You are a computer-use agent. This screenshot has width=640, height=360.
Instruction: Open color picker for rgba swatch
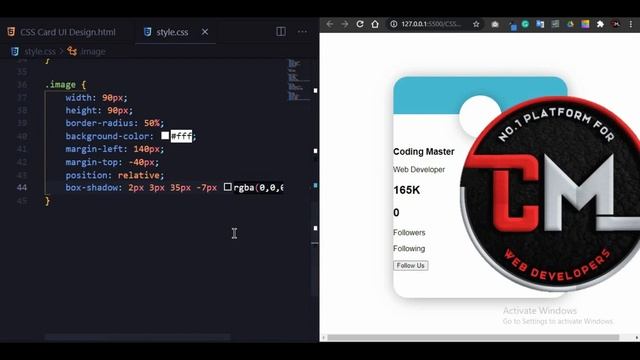tap(228, 187)
